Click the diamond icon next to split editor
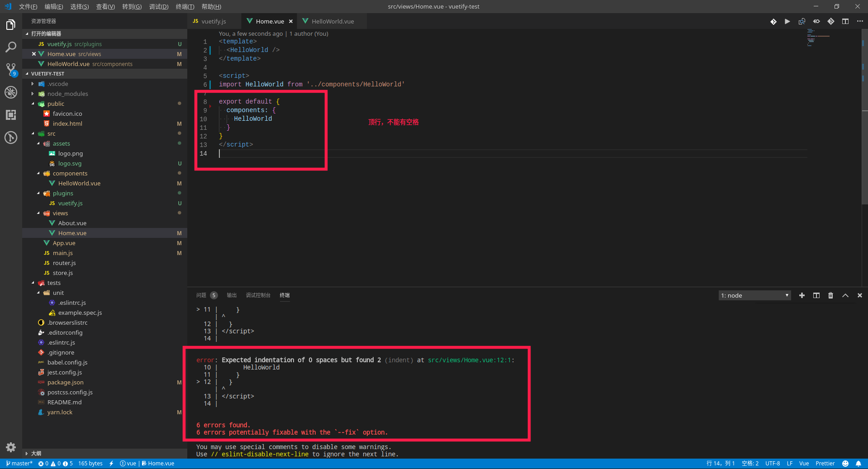Image resolution: width=868 pixels, height=469 pixels. pos(831,21)
